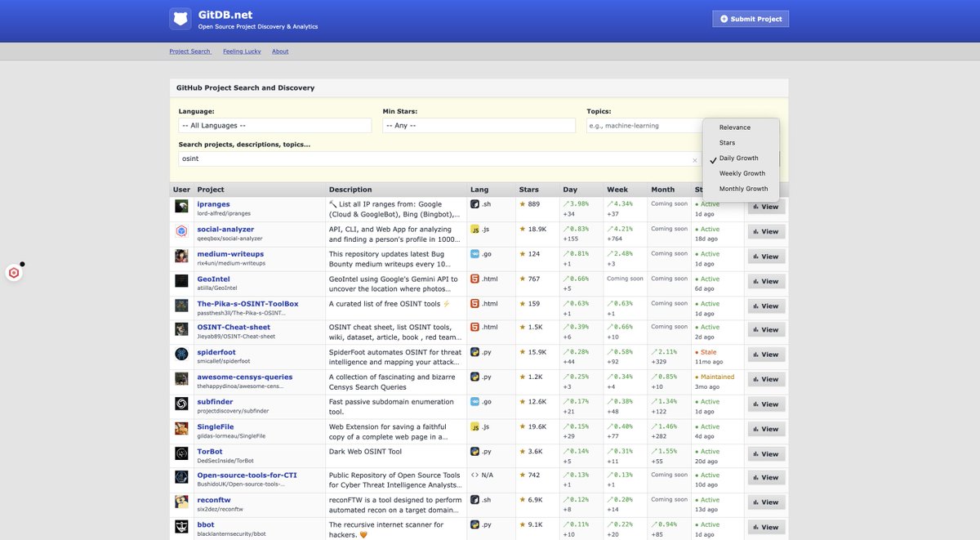Click the download icon inside TorBot's View button

pos(755,452)
